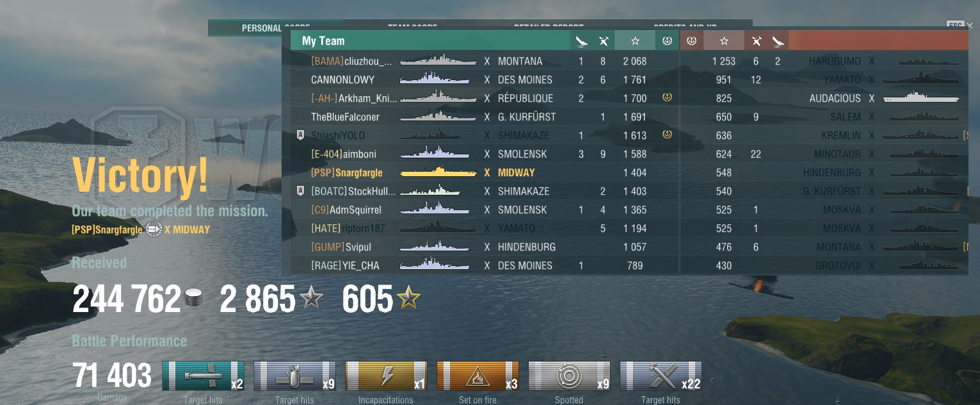Close results with the ESC button
Screen dimensions: 980x405
click(x=955, y=25)
